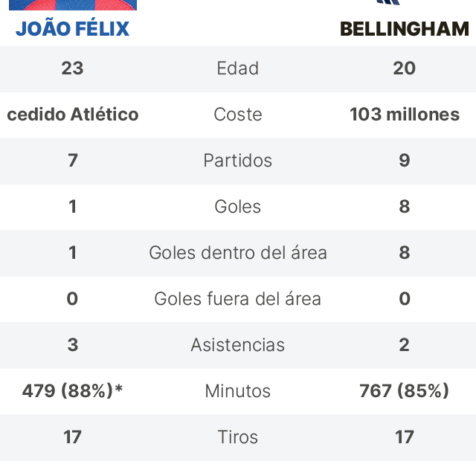Viewport: 476px width, 476px height.
Task: Select Bellingham's 103 millones cost
Action: (405, 115)
